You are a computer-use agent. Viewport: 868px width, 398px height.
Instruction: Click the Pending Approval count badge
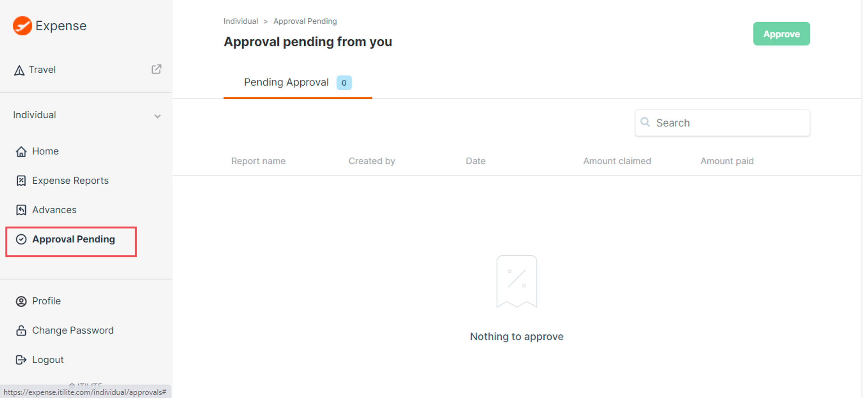(x=344, y=83)
